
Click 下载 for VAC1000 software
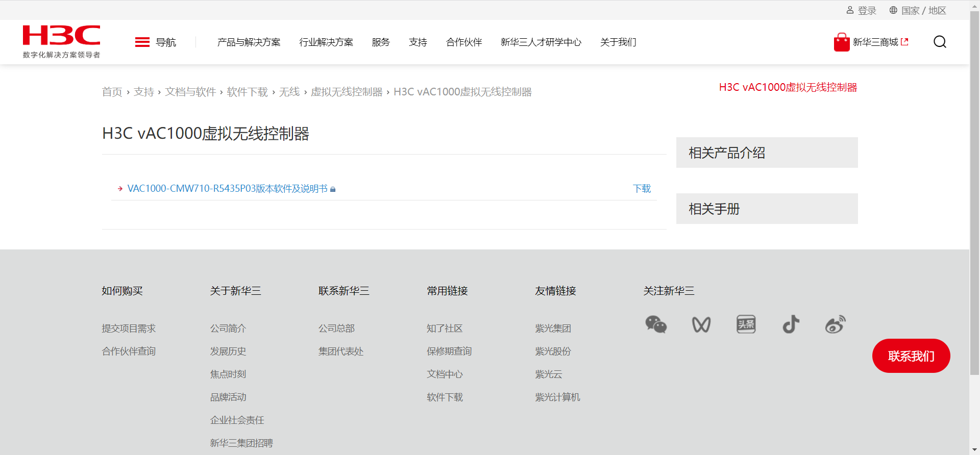click(x=642, y=189)
